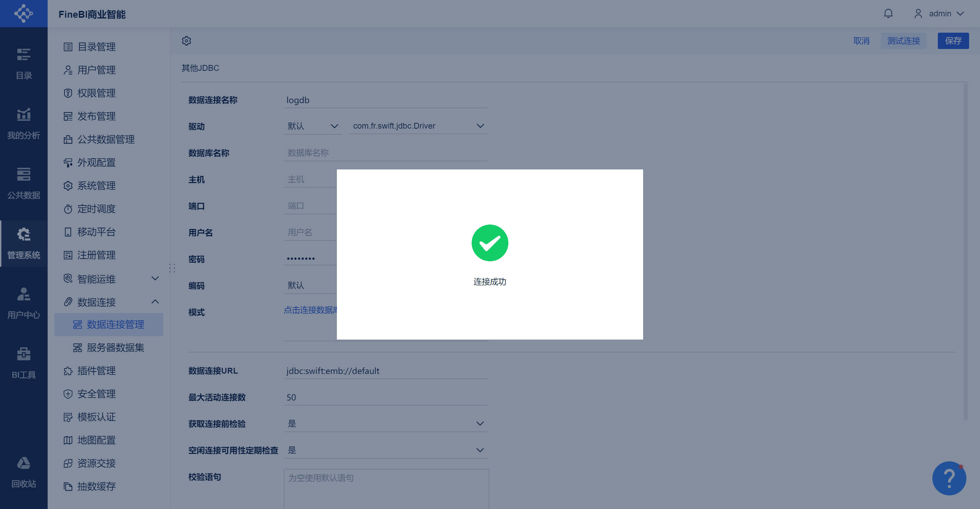Viewport: 980px width, 509px height.
Task: Click the 注册管理 icon
Action: point(68,255)
